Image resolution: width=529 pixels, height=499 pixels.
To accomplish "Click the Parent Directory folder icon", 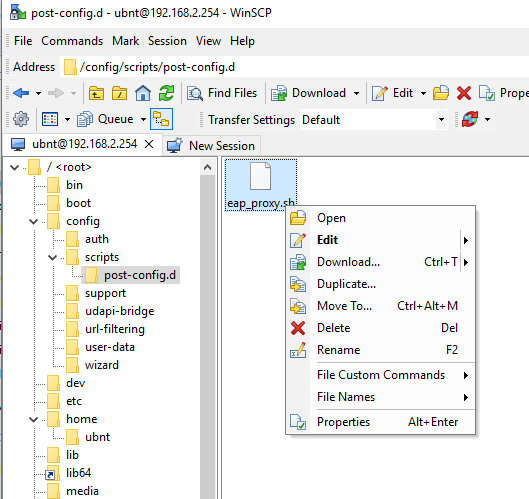I will (x=96, y=93).
